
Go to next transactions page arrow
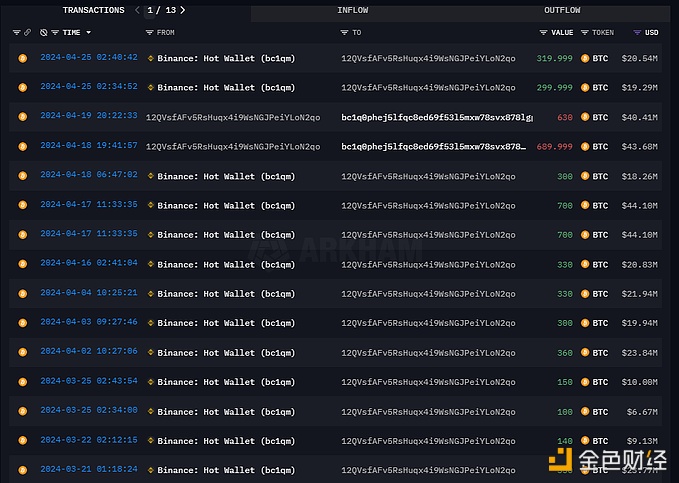[183, 10]
